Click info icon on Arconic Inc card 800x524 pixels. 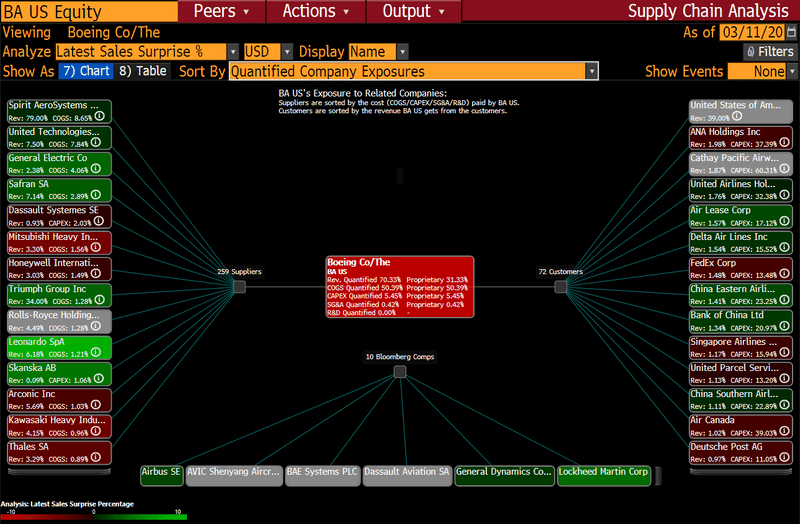point(96,405)
